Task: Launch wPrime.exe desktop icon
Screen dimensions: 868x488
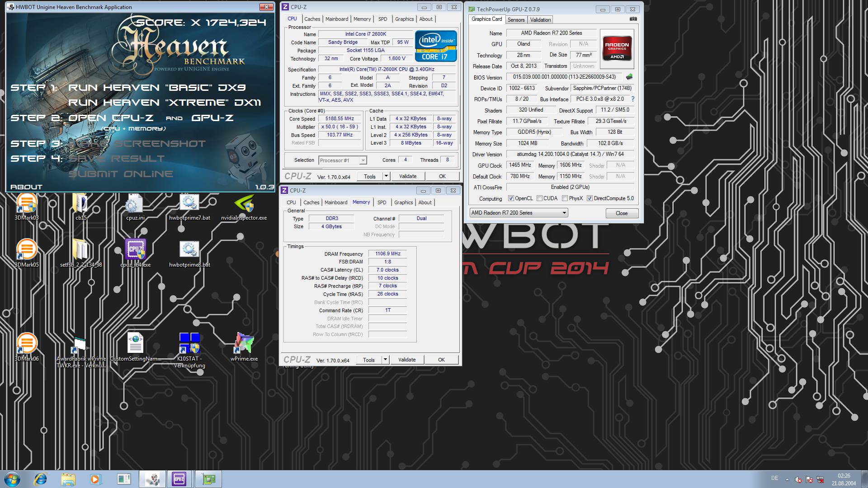Action: [244, 347]
